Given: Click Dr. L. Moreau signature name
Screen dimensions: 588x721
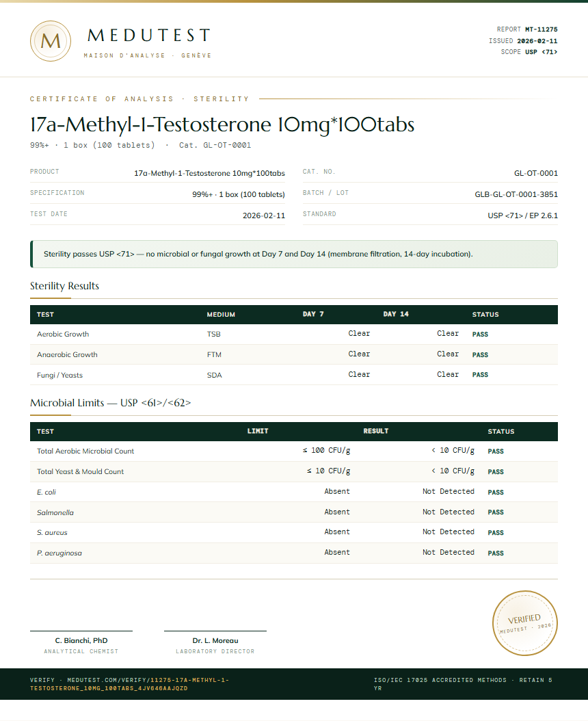Looking at the screenshot, I should (x=215, y=640).
